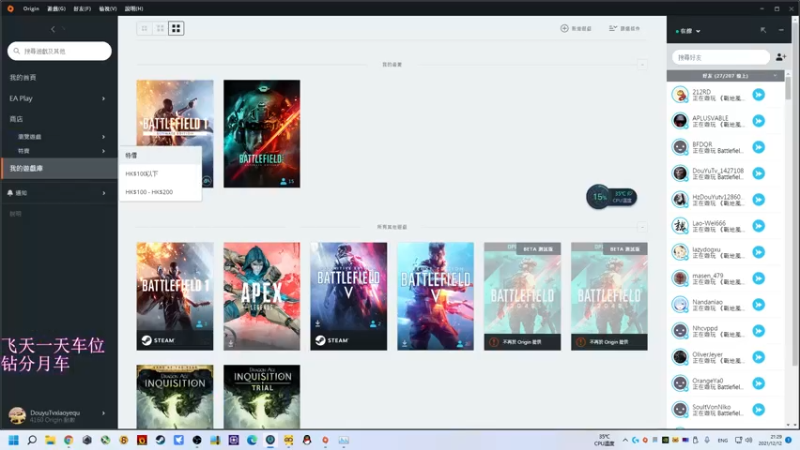Collapse the all other games section
The height and width of the screenshot is (450, 800).
[x=642, y=227]
